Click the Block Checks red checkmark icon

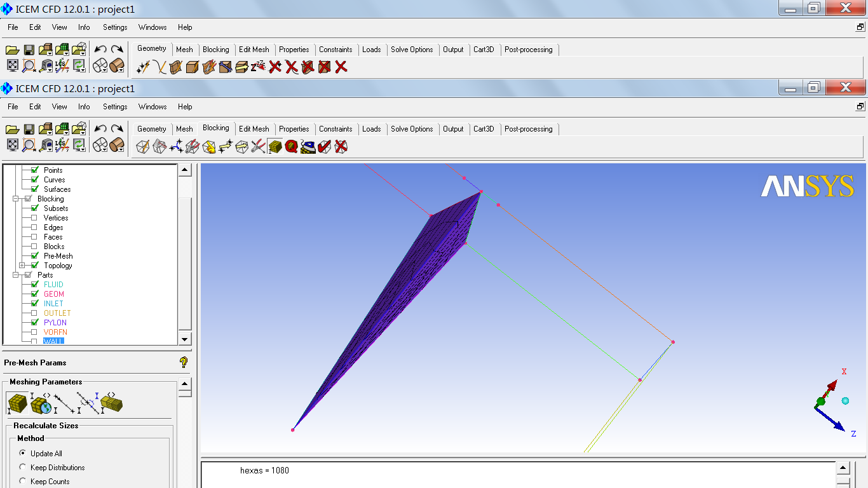tap(325, 147)
